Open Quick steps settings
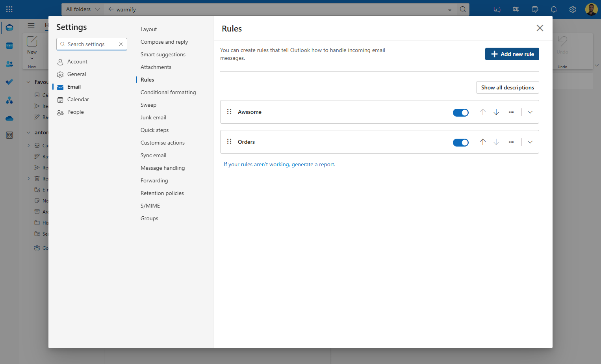Image resolution: width=601 pixels, height=364 pixels. (154, 130)
